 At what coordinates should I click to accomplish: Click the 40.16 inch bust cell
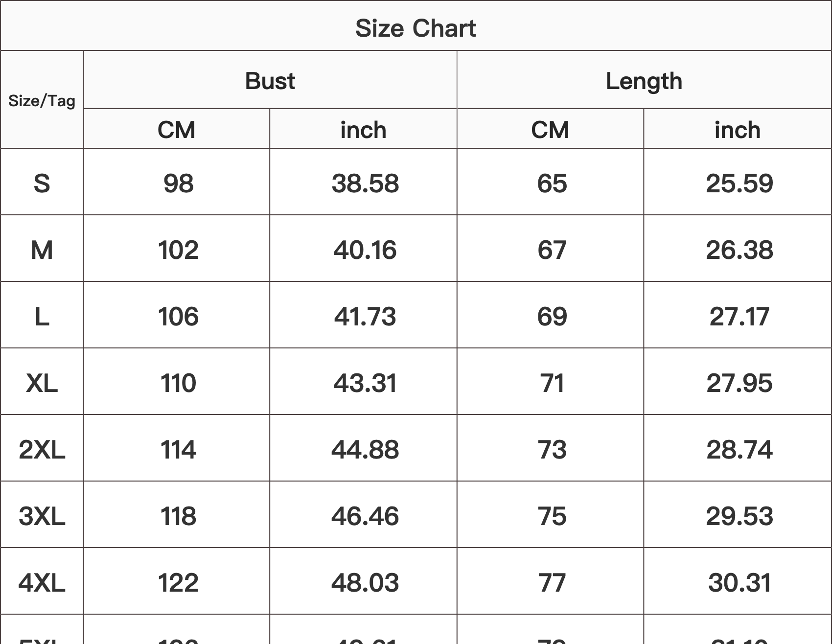pyautogui.click(x=365, y=250)
